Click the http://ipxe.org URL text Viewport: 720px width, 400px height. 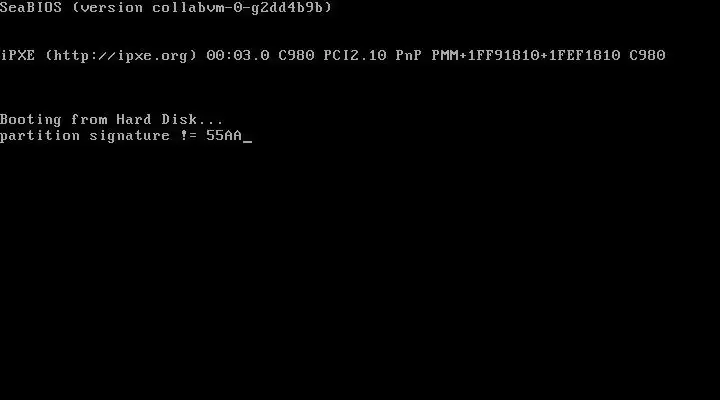[x=121, y=56]
